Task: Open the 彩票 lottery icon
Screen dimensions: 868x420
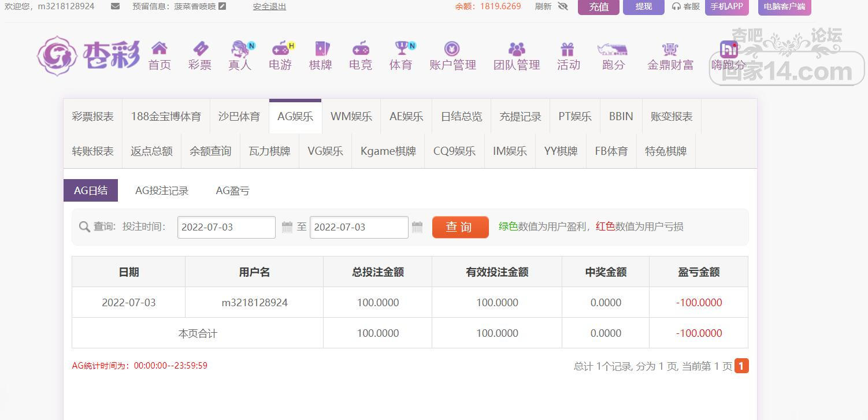Action: pyautogui.click(x=200, y=49)
